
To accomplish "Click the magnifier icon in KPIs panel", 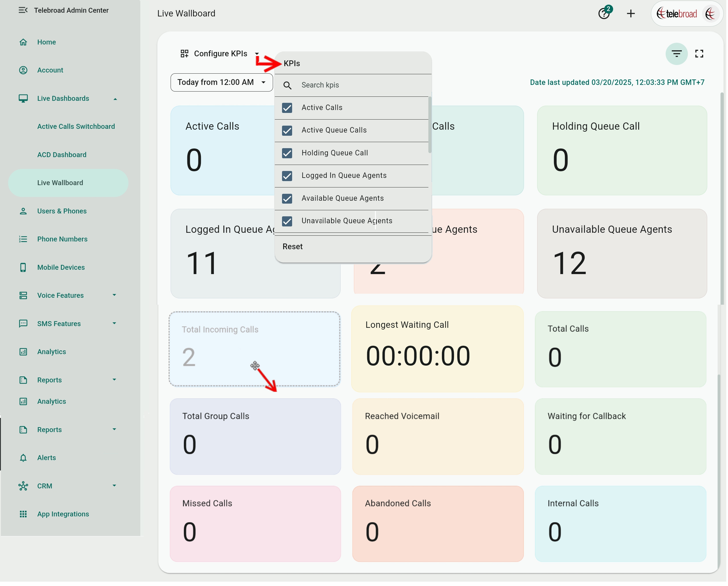I will [288, 85].
